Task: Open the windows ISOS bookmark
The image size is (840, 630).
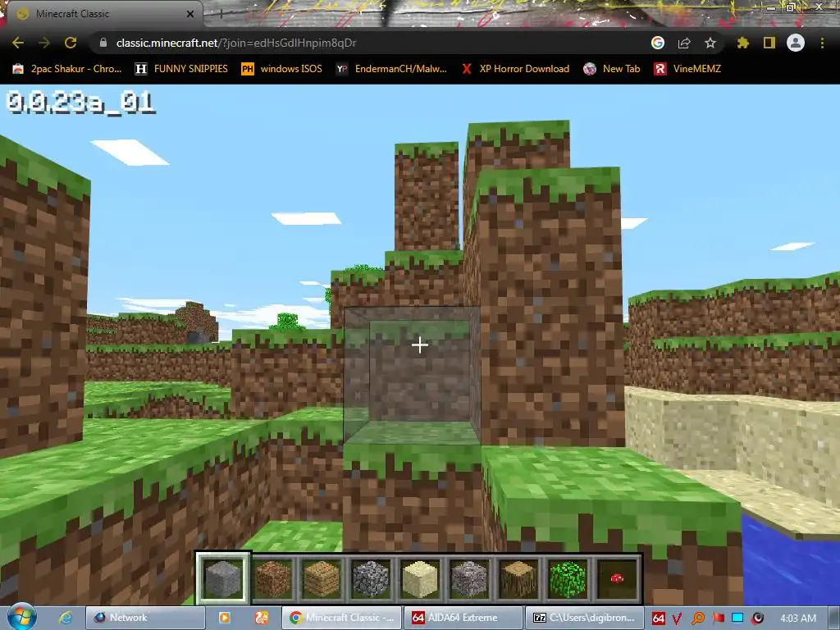Action: [x=282, y=69]
